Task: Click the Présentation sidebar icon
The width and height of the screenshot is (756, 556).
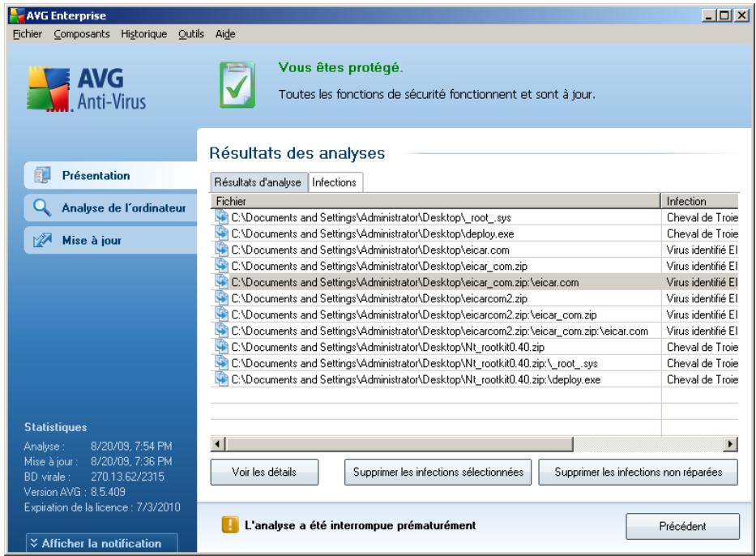Action: pos(42,175)
